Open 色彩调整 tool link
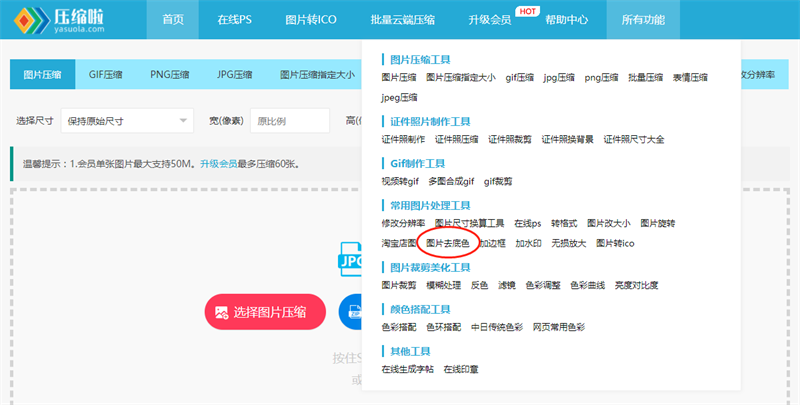The height and width of the screenshot is (405, 800). pyautogui.click(x=543, y=285)
